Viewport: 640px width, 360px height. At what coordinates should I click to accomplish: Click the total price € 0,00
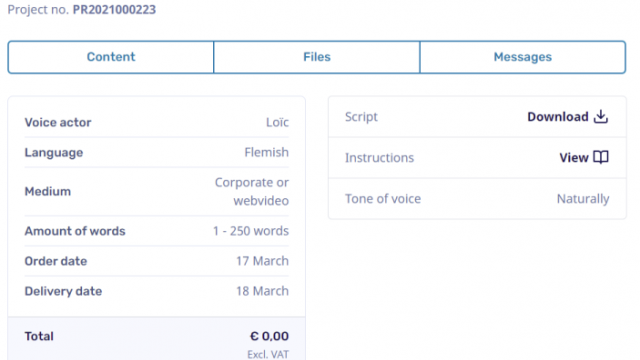click(x=269, y=336)
